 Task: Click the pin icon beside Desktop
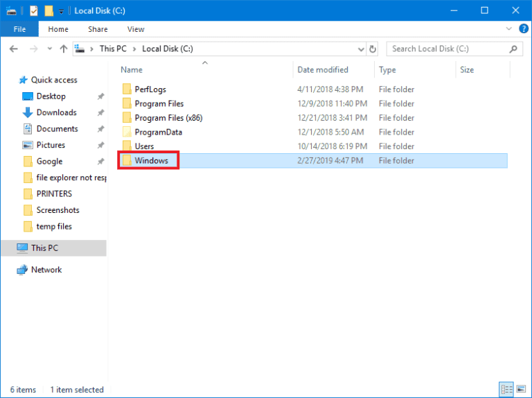100,96
